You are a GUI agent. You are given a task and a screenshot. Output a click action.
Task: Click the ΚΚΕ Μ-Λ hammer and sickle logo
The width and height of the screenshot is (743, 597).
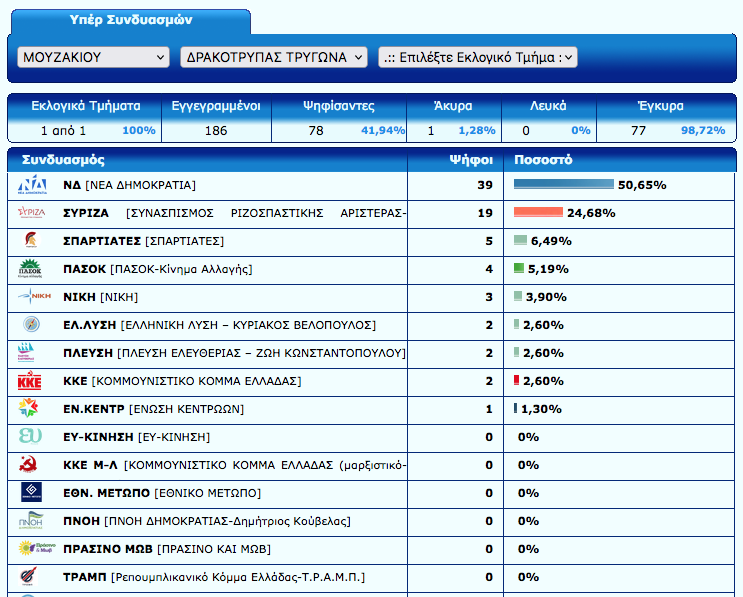(32, 465)
